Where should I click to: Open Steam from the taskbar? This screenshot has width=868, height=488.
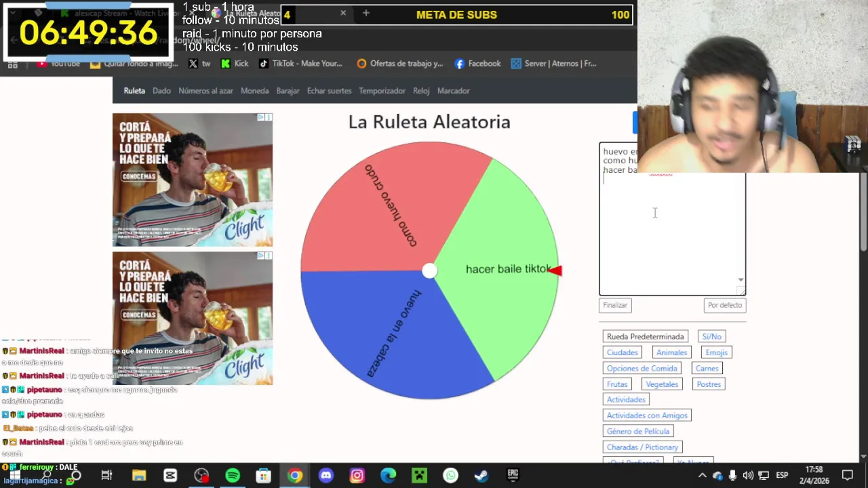tap(481, 476)
